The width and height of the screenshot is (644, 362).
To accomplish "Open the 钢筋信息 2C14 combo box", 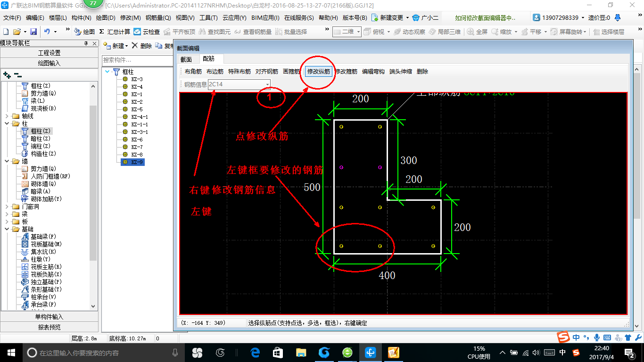I will tap(239, 84).
